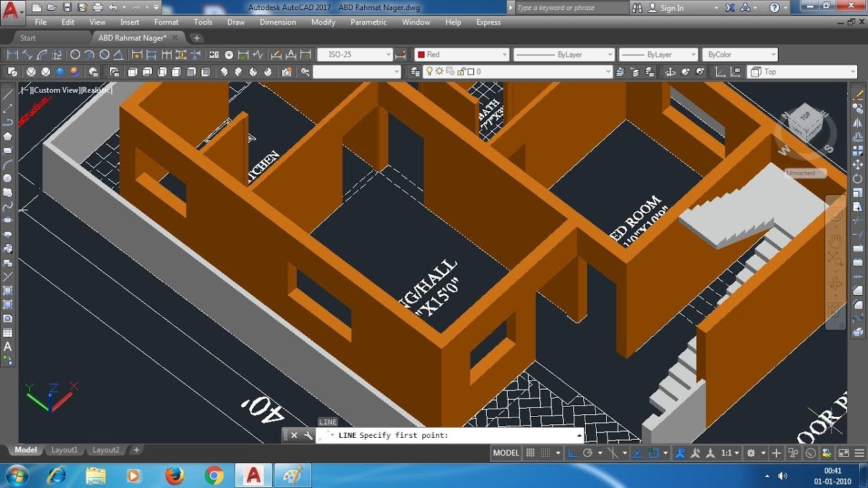The width and height of the screenshot is (868, 488).
Task: Toggle ortho mode in status bar
Action: coord(572,453)
